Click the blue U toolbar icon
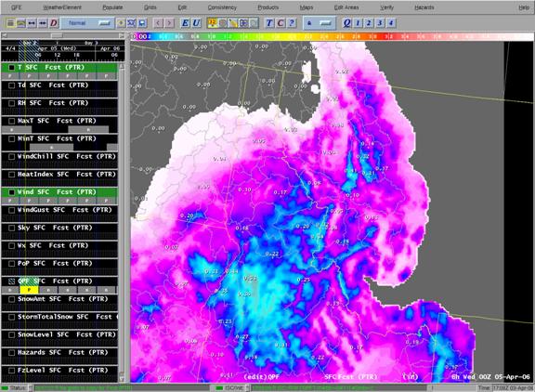This screenshot has height=392, width=535. coord(196,23)
